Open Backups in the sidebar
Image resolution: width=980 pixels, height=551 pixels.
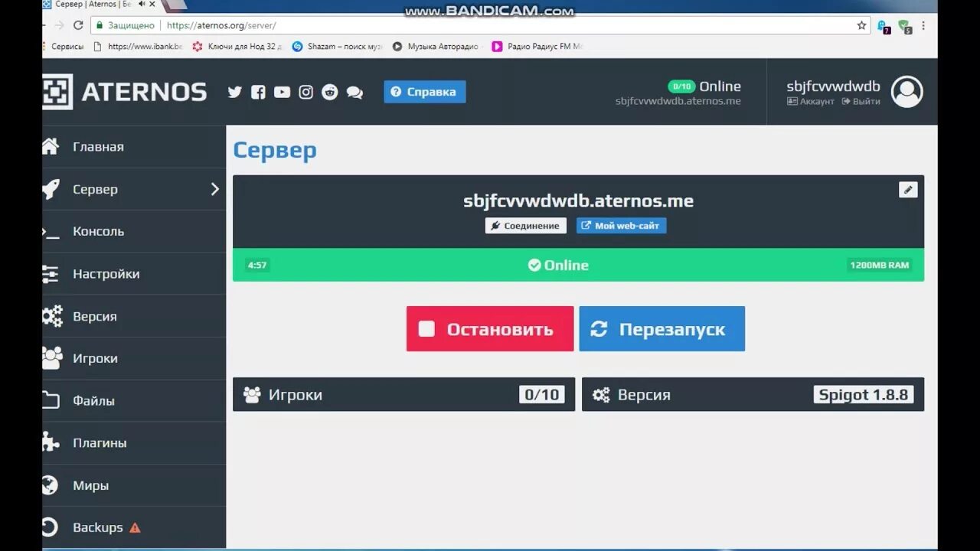click(x=134, y=527)
